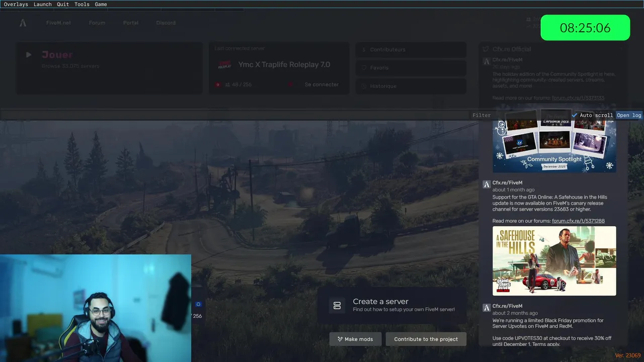The width and height of the screenshot is (644, 362).
Task: Click the Twitter bird icon beside Cfx.re Official
Action: tap(486, 49)
